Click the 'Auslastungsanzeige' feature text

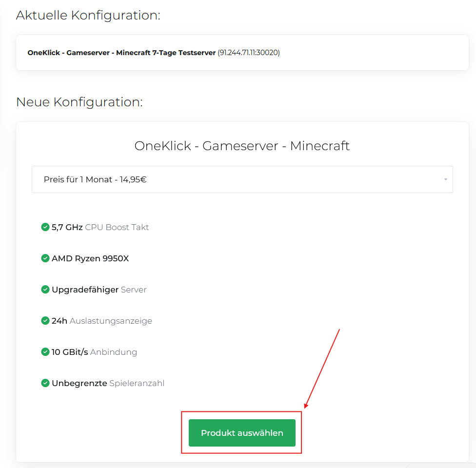(111, 321)
